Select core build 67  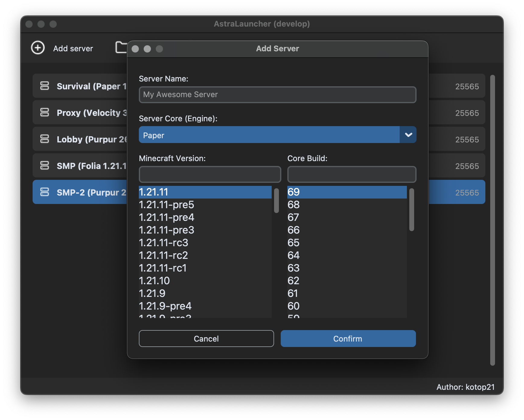click(347, 217)
